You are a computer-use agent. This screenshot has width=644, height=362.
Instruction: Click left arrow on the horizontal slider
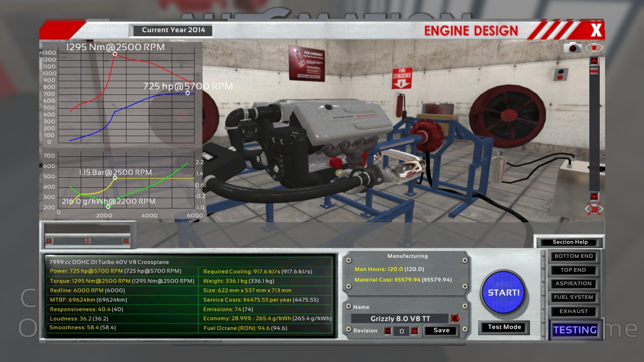coord(49,241)
